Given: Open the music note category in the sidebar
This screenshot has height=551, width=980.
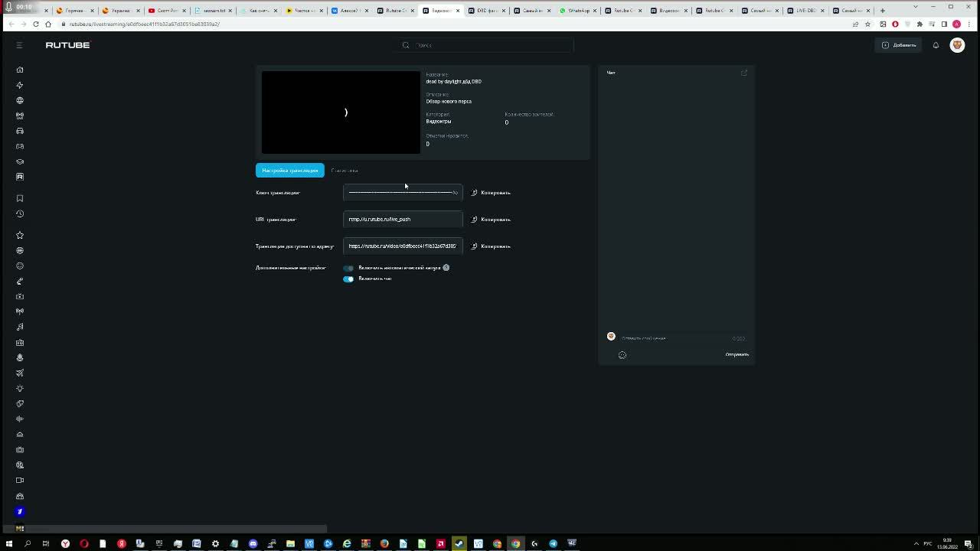Looking at the screenshot, I should tap(20, 327).
